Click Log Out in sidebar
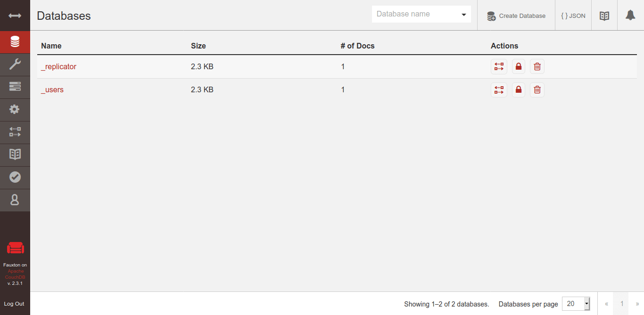This screenshot has width=644, height=315. [14, 304]
